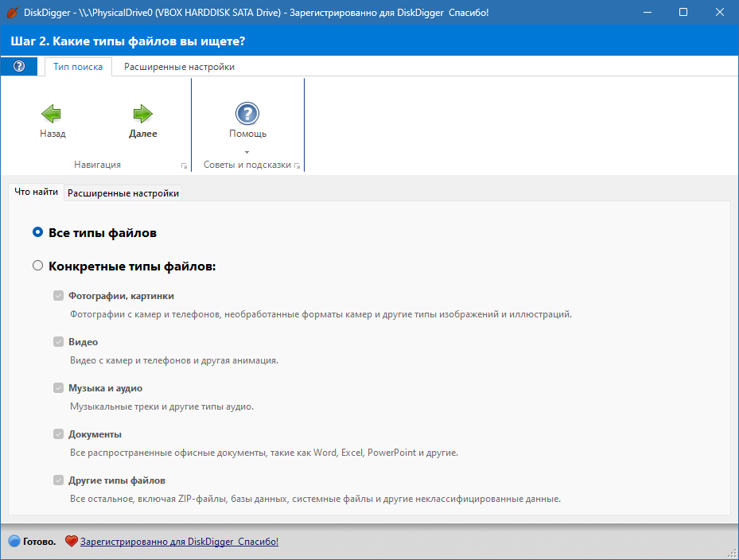
Task: Switch to the Тип поиска ribbon tab
Action: 78,67
